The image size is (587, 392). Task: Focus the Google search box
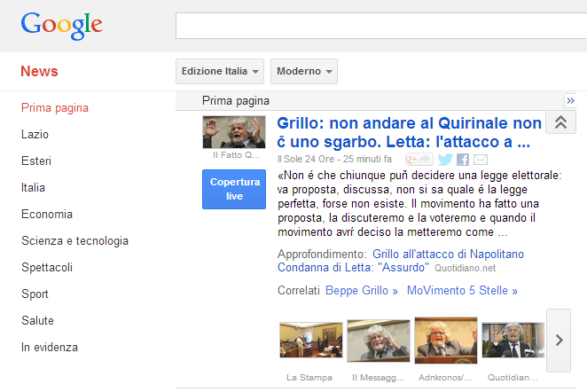pos(381,26)
